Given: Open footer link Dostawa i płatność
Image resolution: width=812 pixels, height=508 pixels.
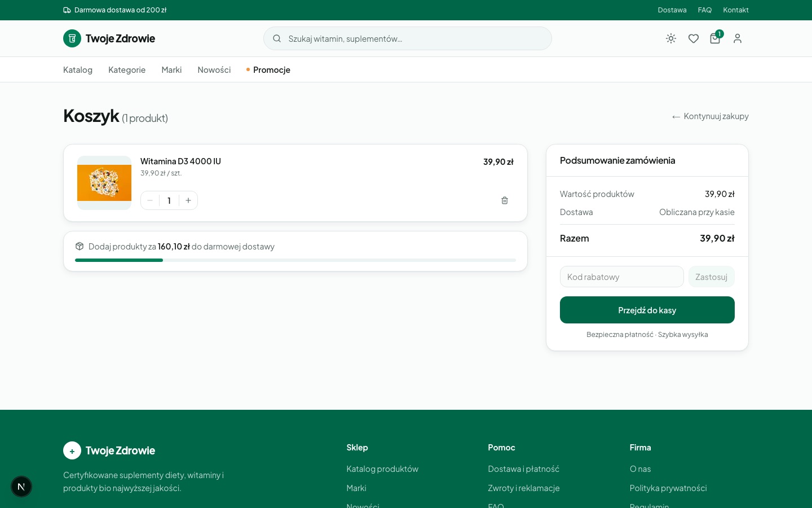Looking at the screenshot, I should click(524, 469).
